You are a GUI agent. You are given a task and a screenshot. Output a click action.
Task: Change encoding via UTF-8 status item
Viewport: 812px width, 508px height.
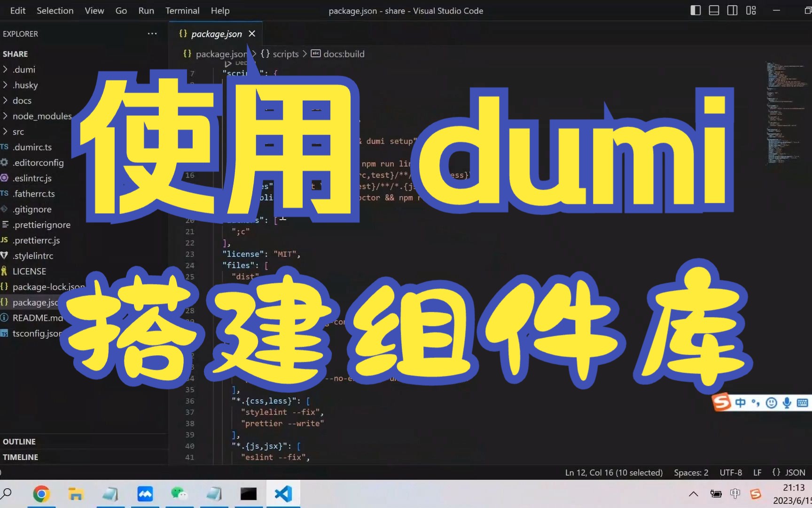click(x=731, y=472)
